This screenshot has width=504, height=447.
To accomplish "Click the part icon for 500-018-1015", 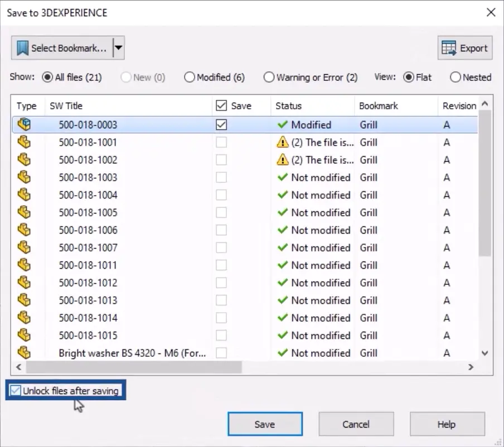I will [24, 335].
